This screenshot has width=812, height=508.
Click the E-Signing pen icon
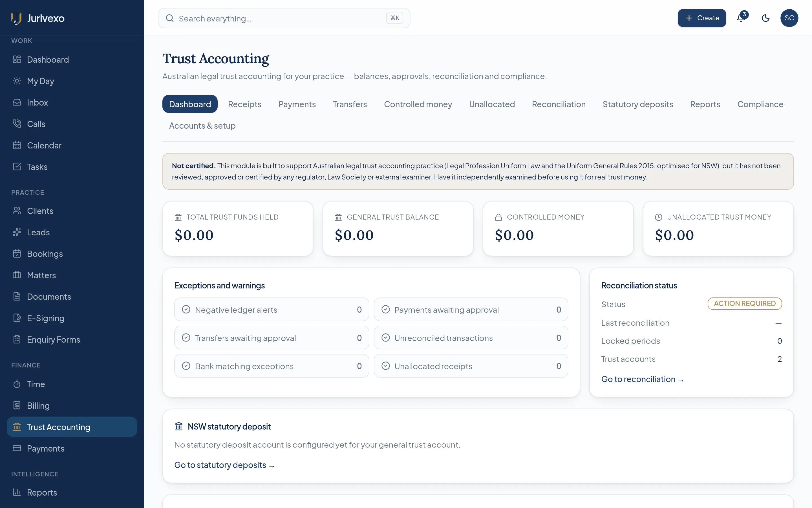click(17, 318)
